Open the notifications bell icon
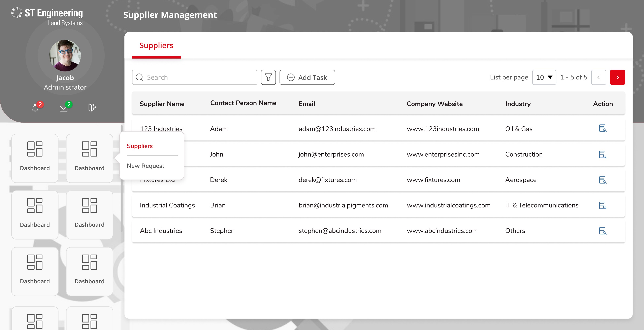This screenshot has height=330, width=644. (35, 108)
